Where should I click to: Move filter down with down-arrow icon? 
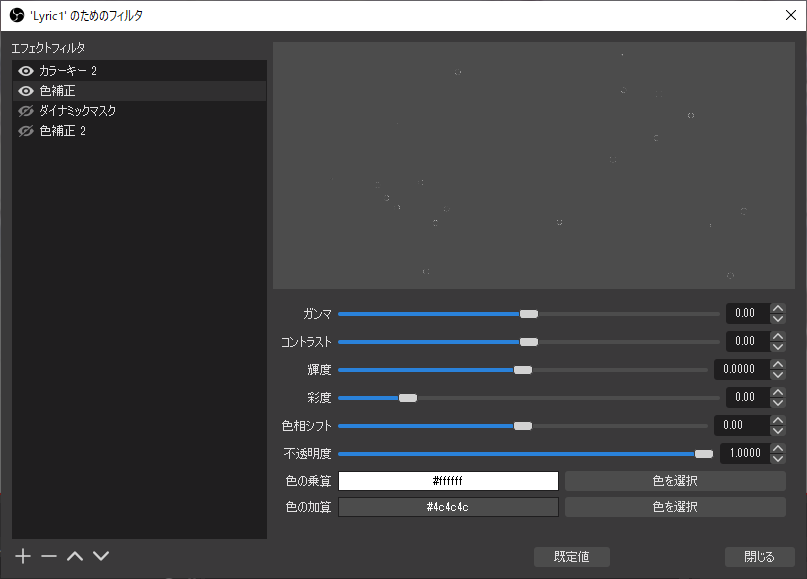click(x=101, y=556)
